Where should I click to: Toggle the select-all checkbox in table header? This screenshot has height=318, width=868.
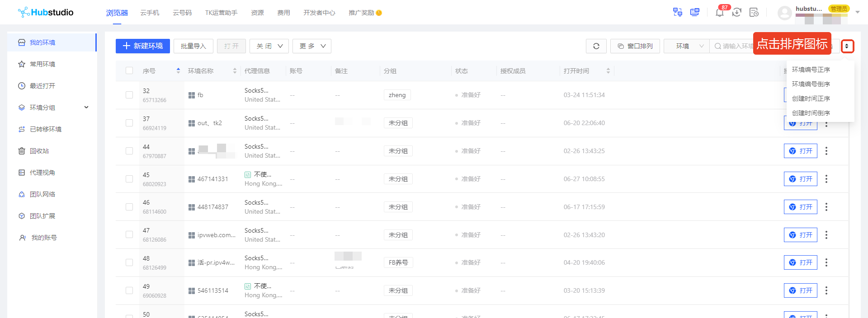tap(129, 70)
